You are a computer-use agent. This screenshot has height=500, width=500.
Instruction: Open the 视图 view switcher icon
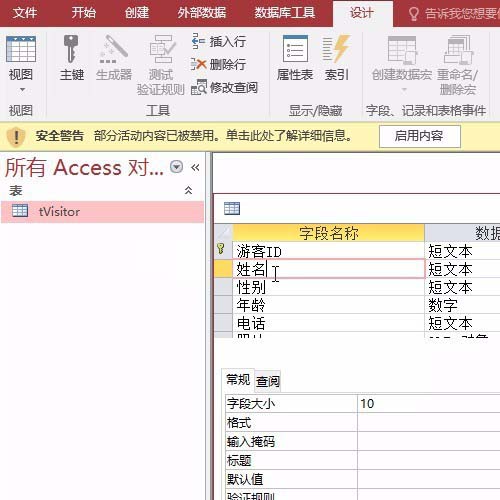tap(21, 49)
